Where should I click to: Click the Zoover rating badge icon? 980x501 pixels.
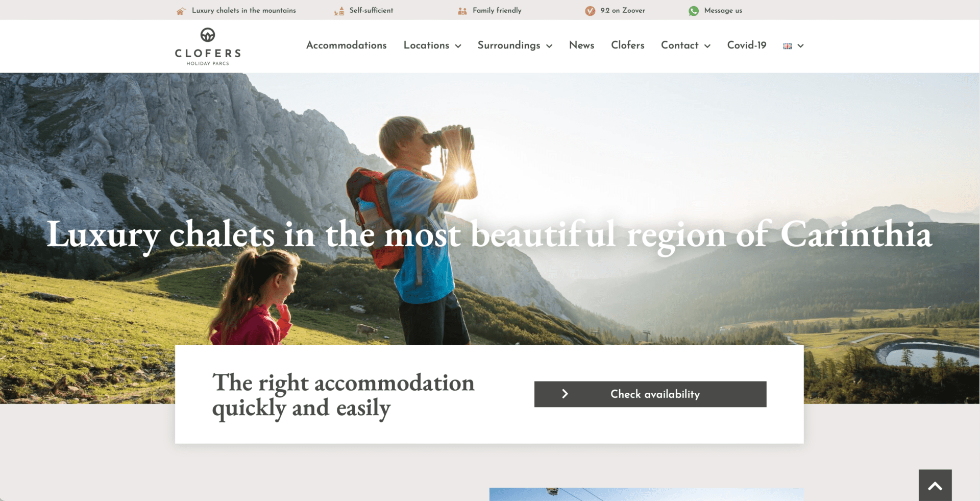click(x=590, y=11)
